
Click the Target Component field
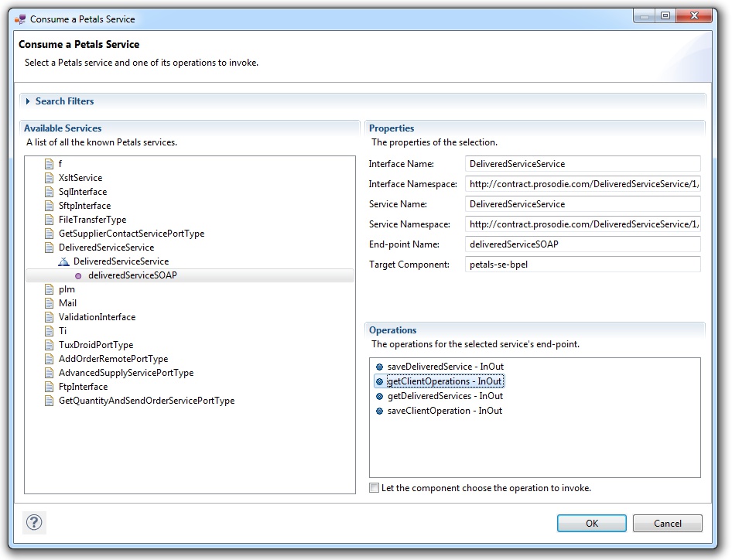coord(583,265)
